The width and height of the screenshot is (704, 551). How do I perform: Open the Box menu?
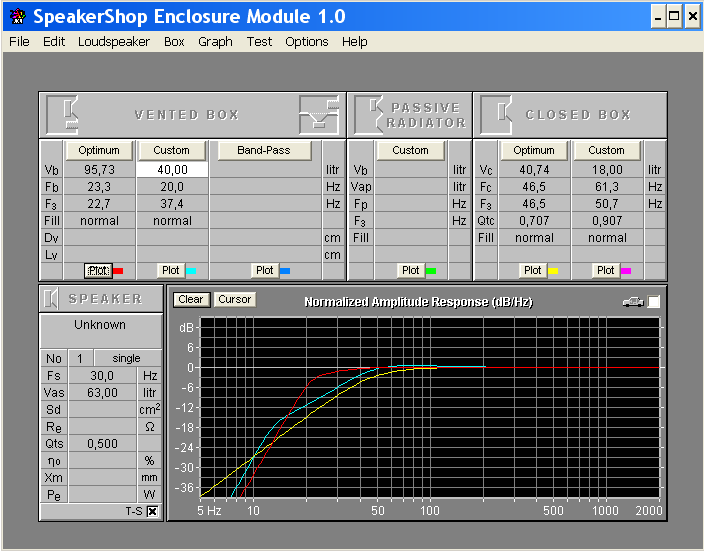click(x=174, y=42)
